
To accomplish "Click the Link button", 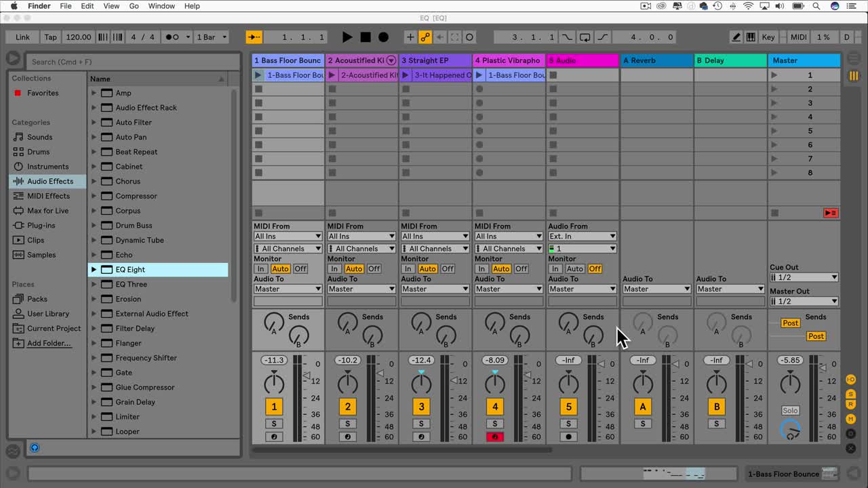I will coord(22,37).
